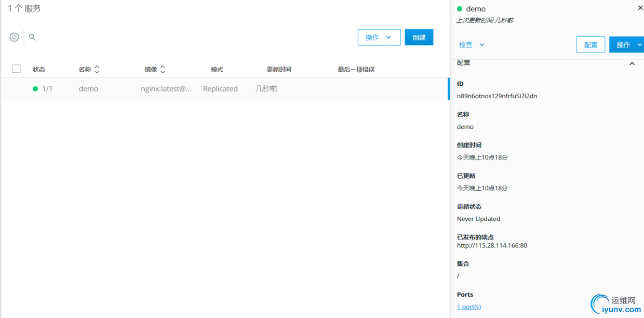Screen dimensions: 644x318
Task: Sort by 名称 column arrows
Action: [x=97, y=70]
